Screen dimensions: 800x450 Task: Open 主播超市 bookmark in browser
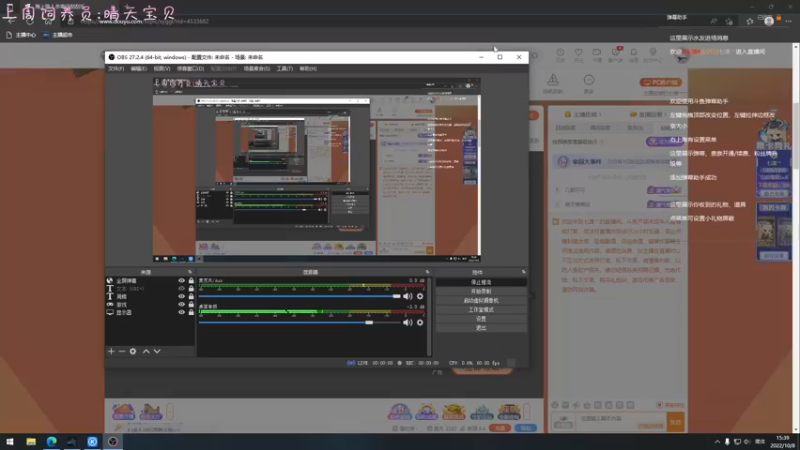pos(58,35)
